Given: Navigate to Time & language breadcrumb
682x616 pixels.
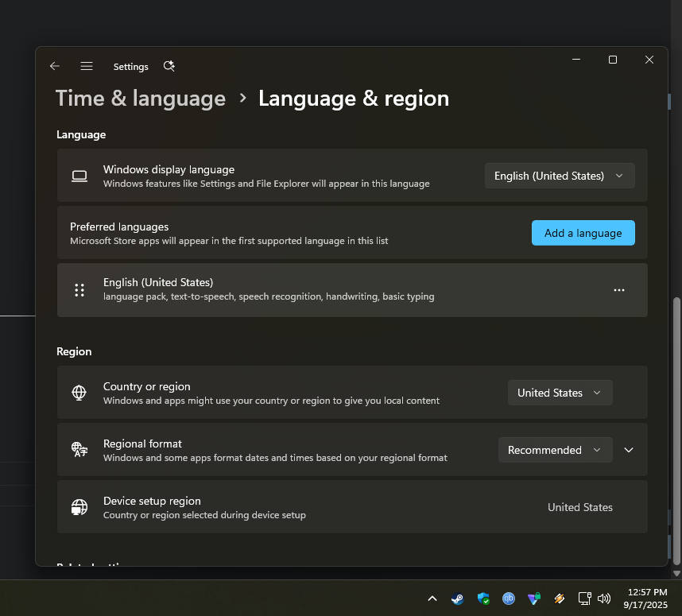Looking at the screenshot, I should [141, 99].
